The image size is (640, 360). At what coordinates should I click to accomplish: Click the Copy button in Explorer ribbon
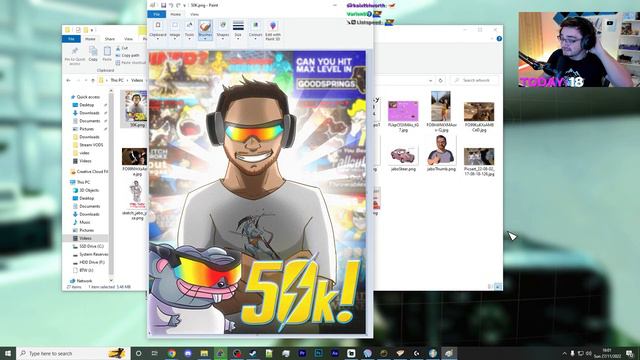point(93,54)
